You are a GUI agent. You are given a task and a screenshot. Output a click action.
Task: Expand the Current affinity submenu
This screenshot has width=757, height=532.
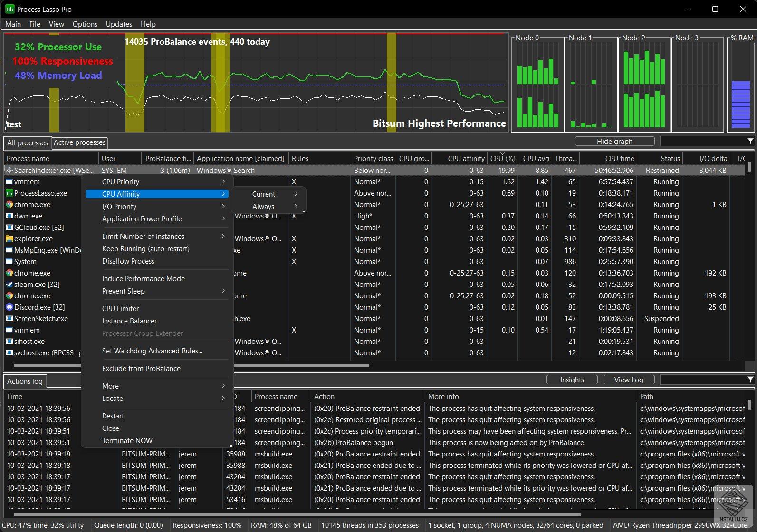[x=268, y=194]
